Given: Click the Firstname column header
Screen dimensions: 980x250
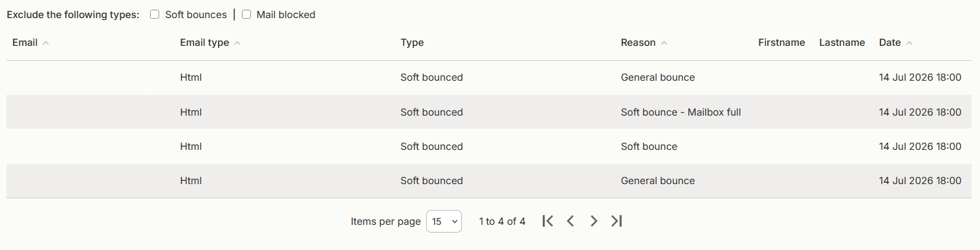Looking at the screenshot, I should tap(781, 43).
